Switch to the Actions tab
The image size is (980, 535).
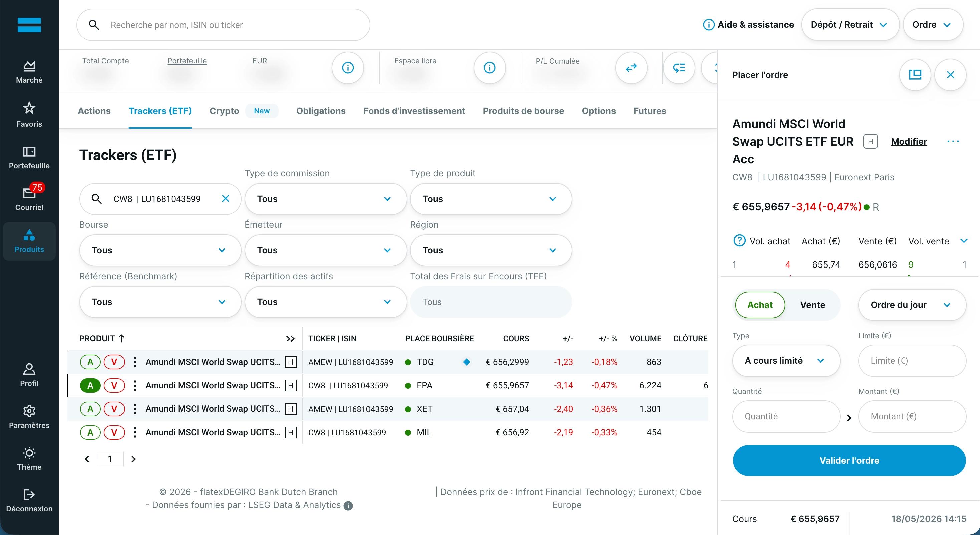94,111
